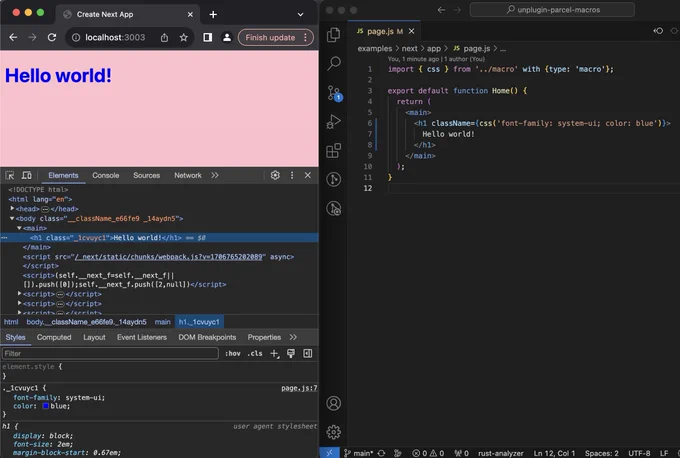Open DevTools three-dot customize menu

point(292,175)
